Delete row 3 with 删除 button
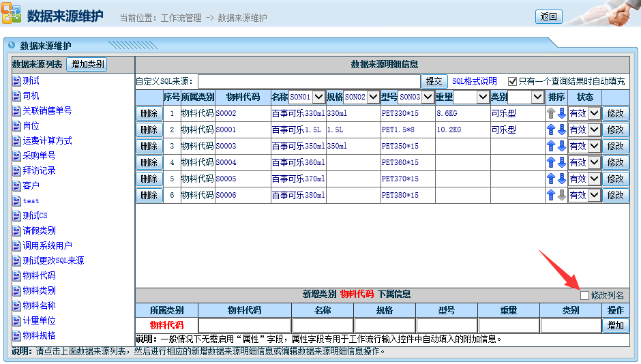Image resolution: width=641 pixels, height=364 pixels. click(x=149, y=146)
